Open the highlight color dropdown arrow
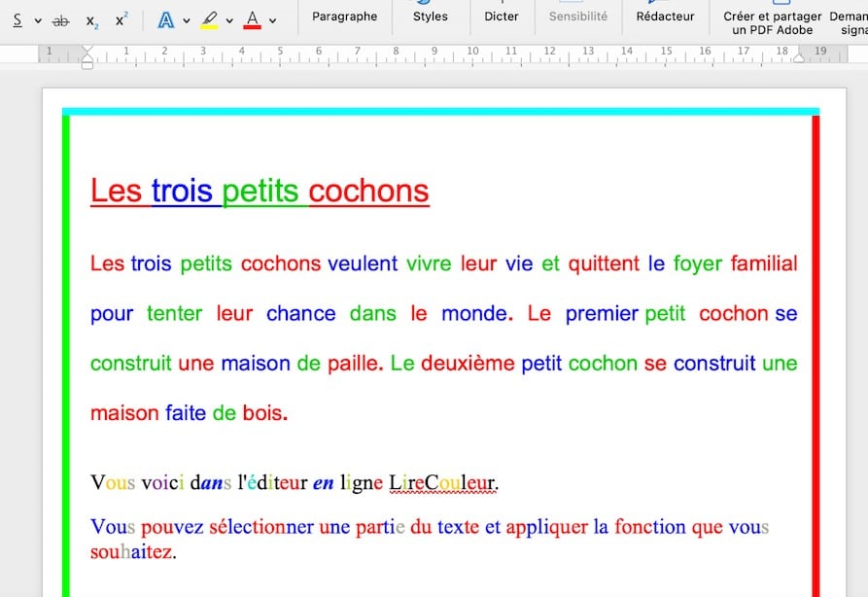Viewport: 868px width, 597px height. 229,20
